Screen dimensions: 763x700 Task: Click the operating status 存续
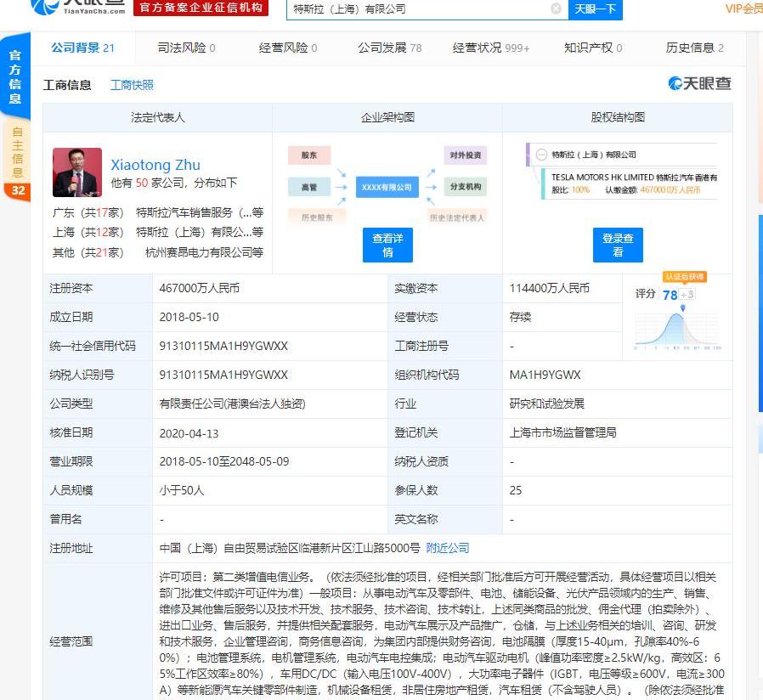coord(520,317)
